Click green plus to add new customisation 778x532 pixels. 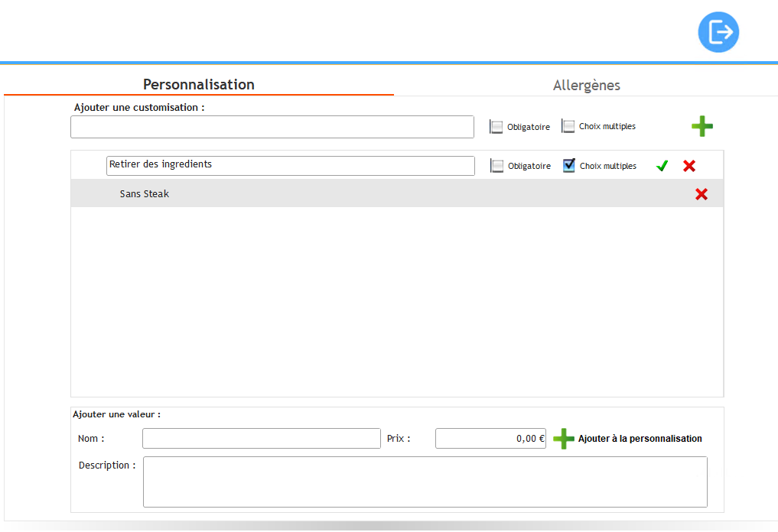(x=702, y=127)
